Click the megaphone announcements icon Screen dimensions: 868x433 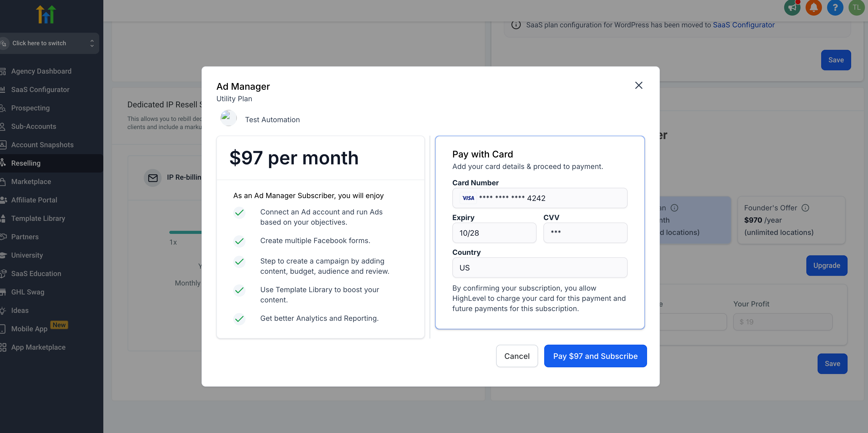pyautogui.click(x=792, y=7)
